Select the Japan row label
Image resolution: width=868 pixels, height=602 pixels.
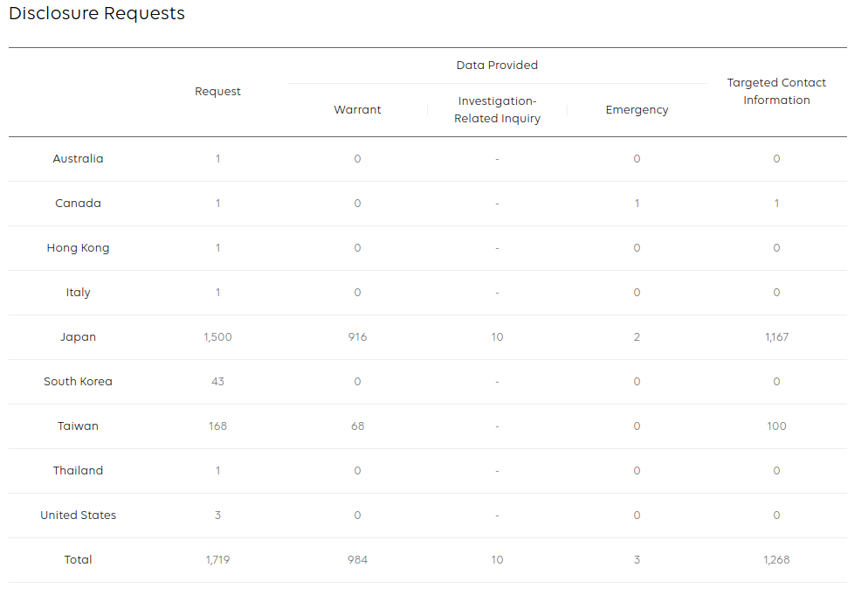tap(79, 337)
